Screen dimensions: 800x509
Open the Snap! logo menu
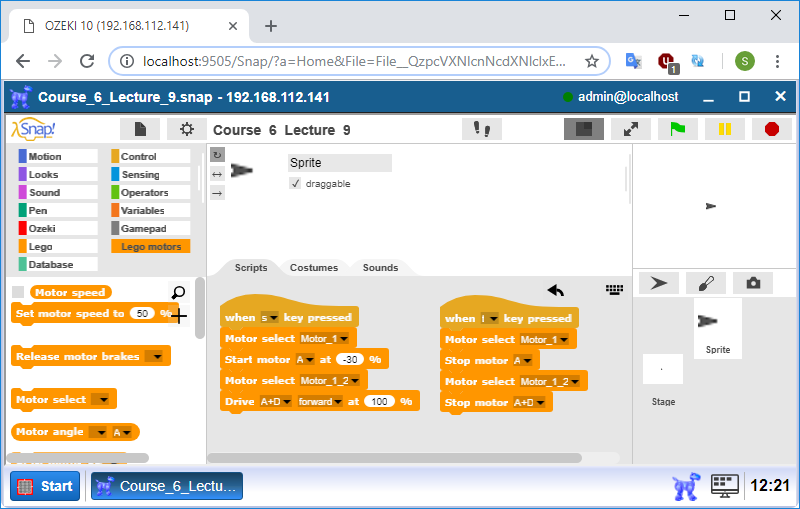point(33,129)
